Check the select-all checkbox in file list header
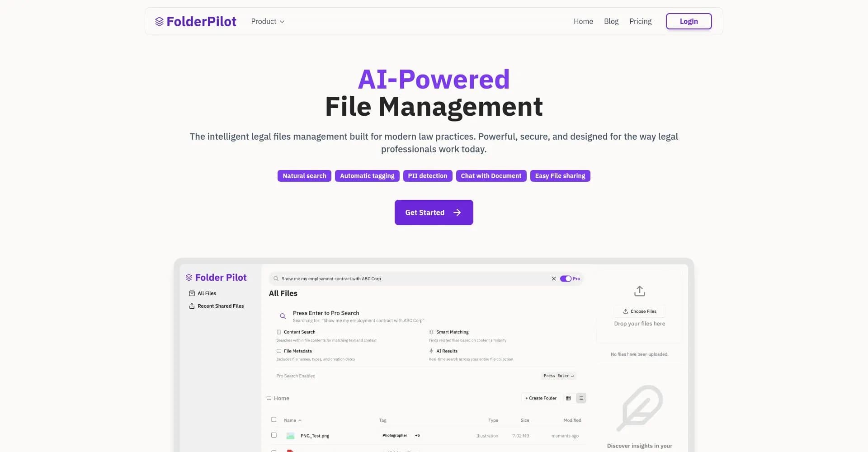The width and height of the screenshot is (868, 452). 274,419
